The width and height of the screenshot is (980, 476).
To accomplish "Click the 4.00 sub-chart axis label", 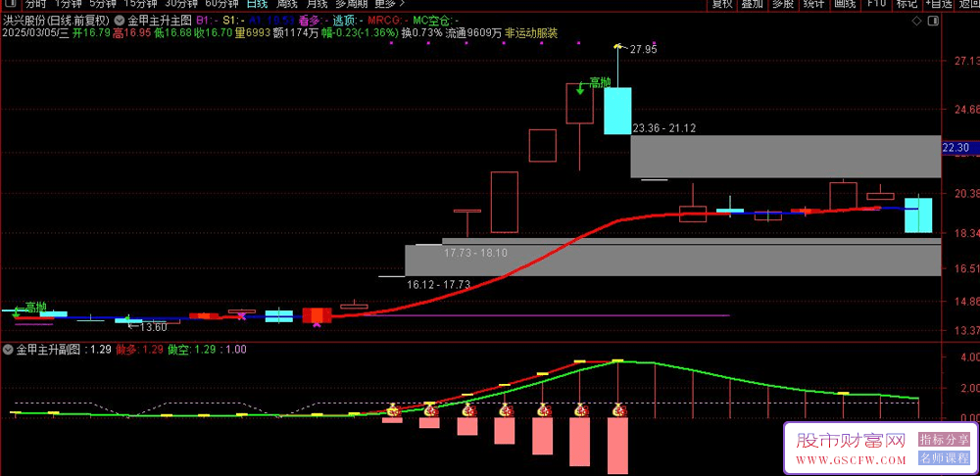I will click(970, 357).
